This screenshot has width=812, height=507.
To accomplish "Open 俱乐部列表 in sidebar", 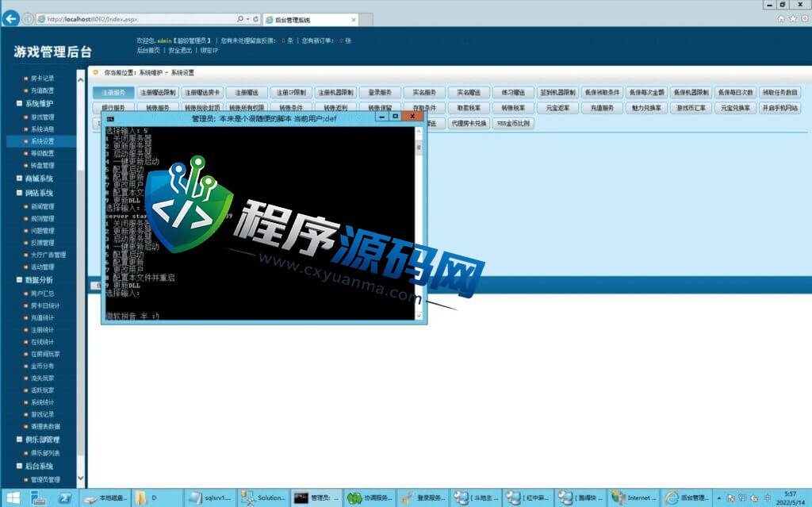I will [45, 453].
